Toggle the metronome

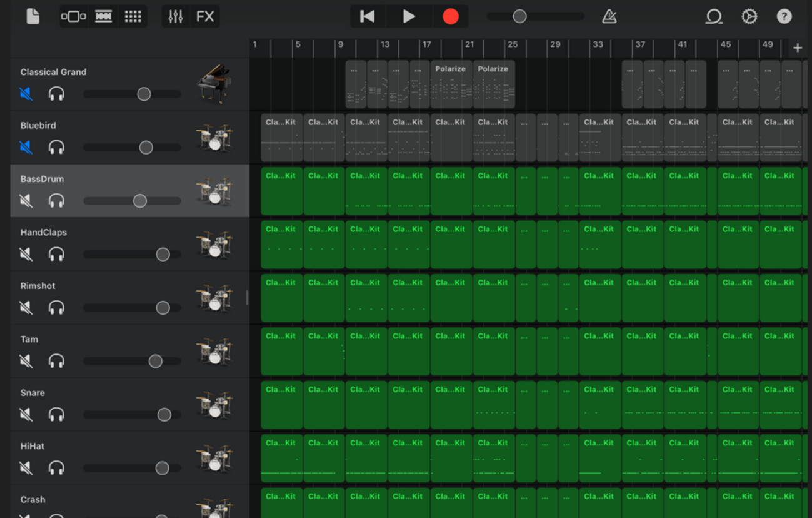point(609,16)
